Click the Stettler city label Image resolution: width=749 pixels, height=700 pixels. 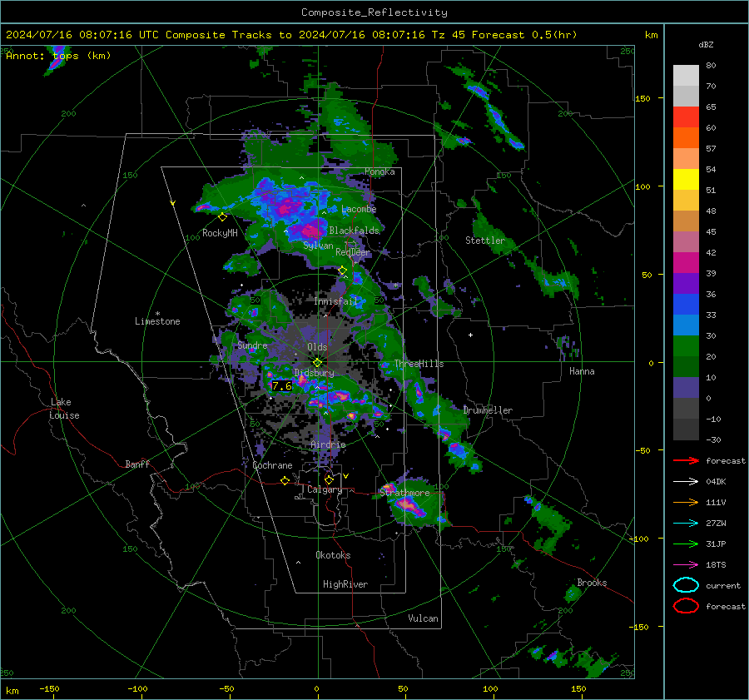point(485,241)
